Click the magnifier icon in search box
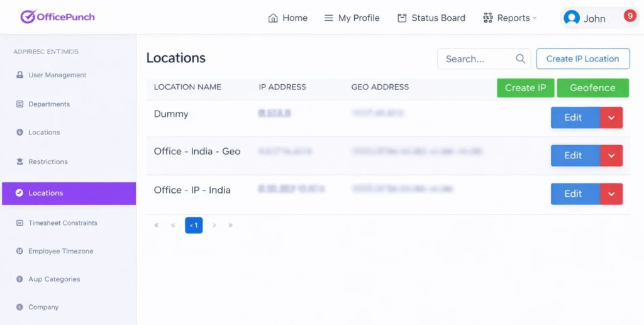Screen dimensions: 644x325 [x=520, y=59]
